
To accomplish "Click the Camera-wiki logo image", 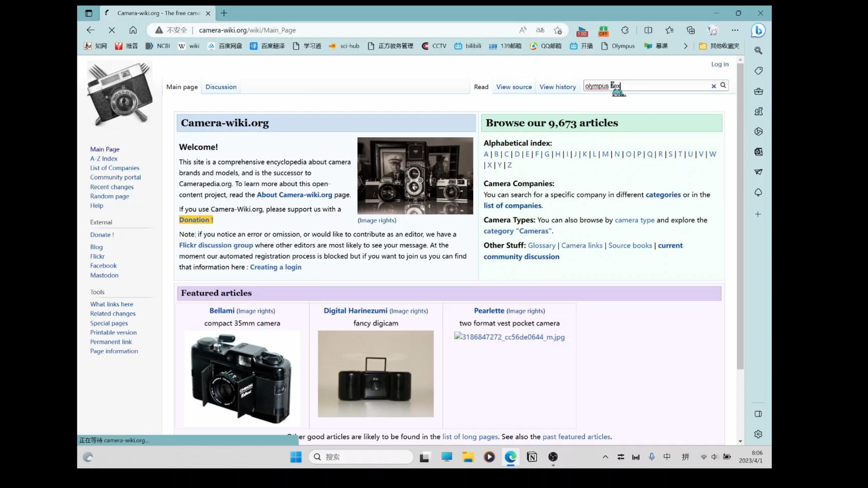I will 120,94.
